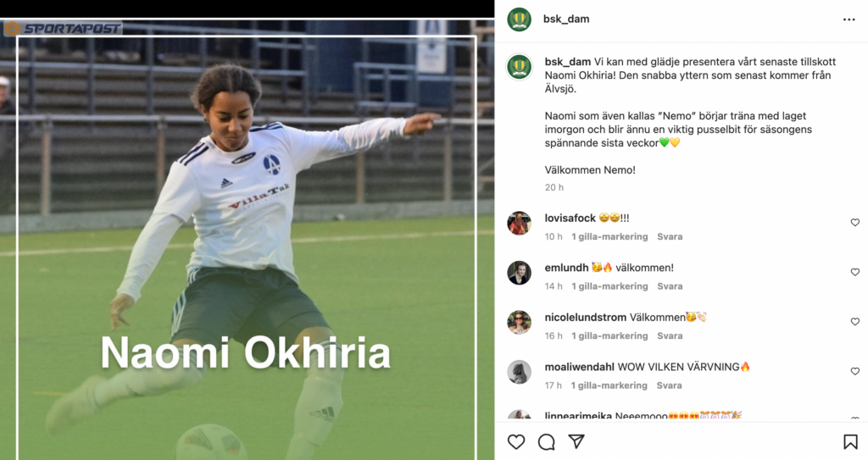Open bsk_dam username in the caption

(567, 62)
